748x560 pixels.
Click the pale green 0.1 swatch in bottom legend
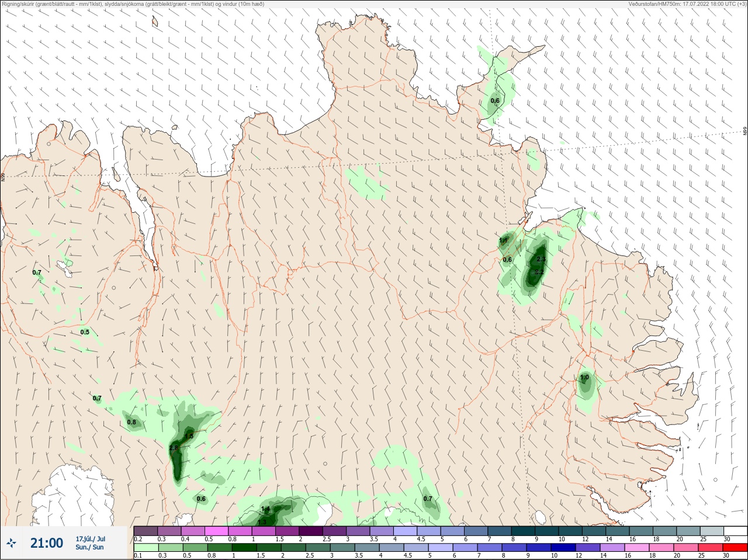146,548
